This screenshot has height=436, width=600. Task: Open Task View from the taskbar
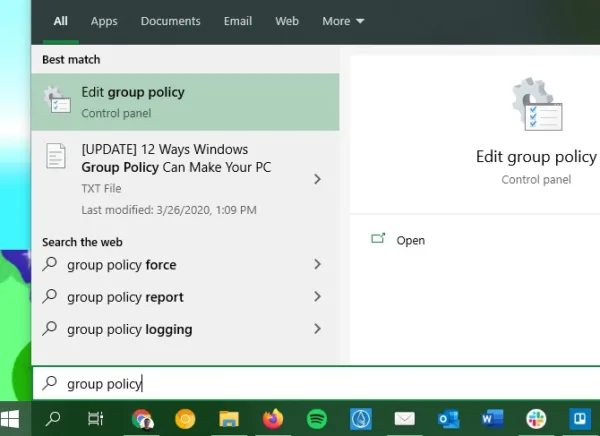[95, 419]
